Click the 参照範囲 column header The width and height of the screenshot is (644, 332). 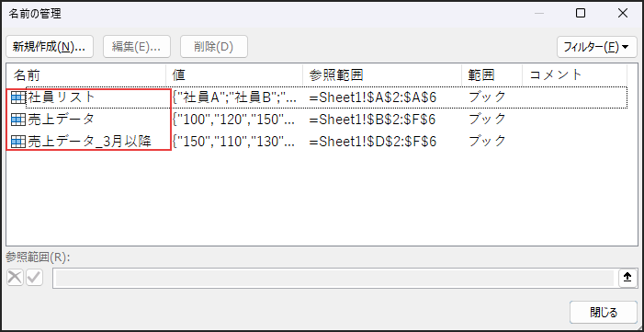coord(382,74)
